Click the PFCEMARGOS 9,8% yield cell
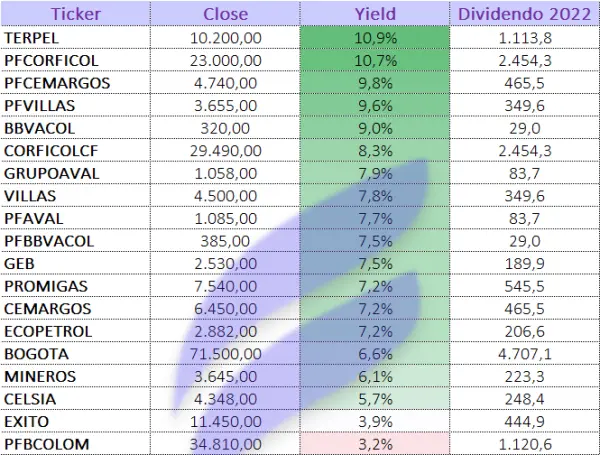 (x=375, y=83)
